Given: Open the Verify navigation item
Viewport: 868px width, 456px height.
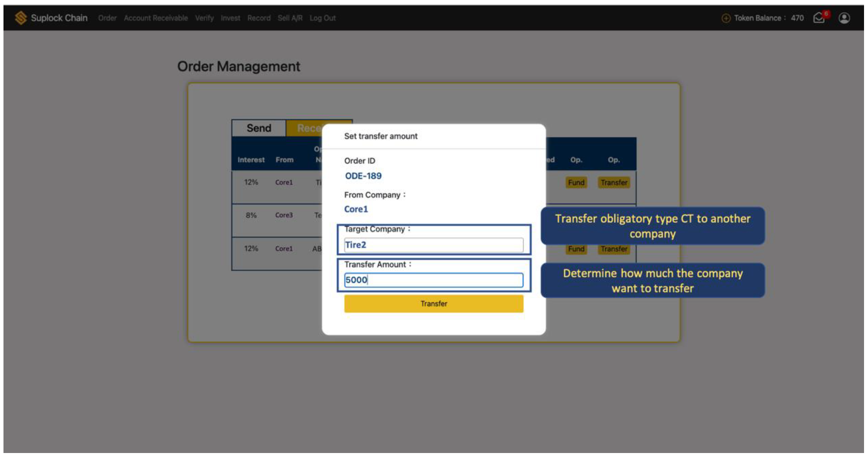Looking at the screenshot, I should pyautogui.click(x=204, y=18).
